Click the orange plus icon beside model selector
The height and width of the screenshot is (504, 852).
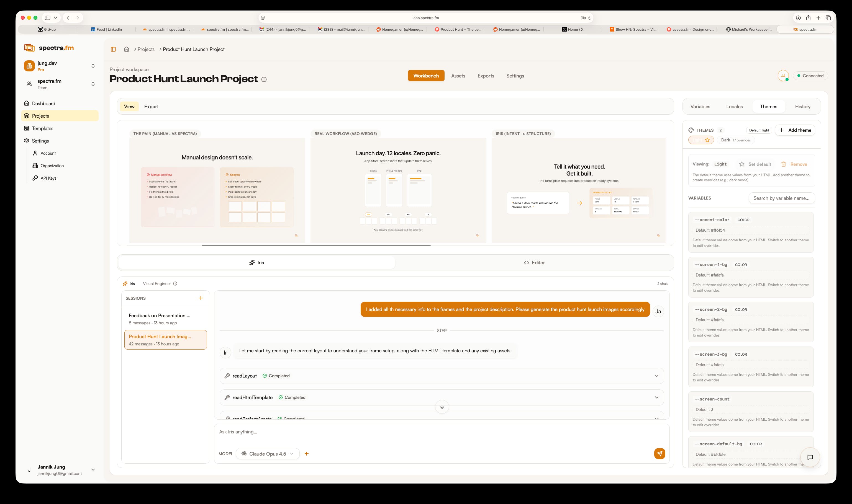pyautogui.click(x=307, y=454)
